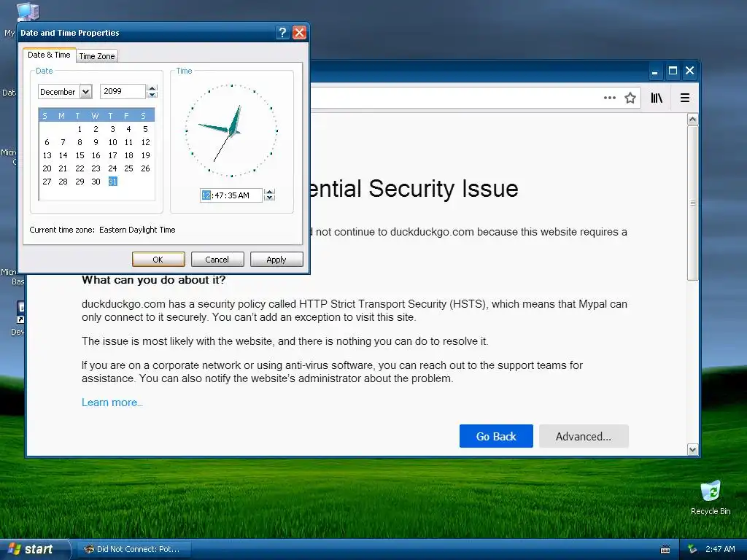Select day 15 in the calendar
Viewport: 747px width, 560px height.
[80, 155]
